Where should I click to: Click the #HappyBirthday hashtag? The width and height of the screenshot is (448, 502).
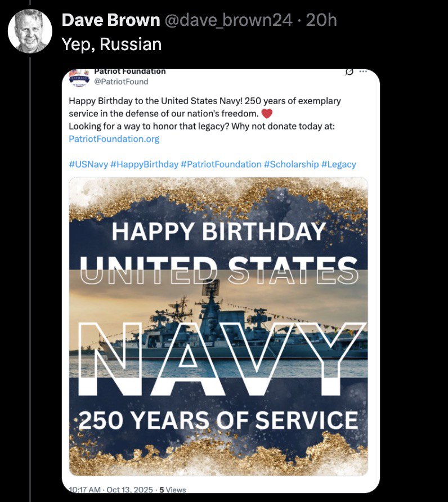click(144, 164)
